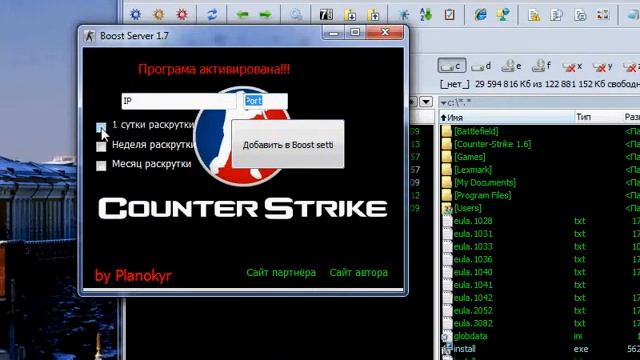Select the [Games] folder
The width and height of the screenshot is (640, 360).
(x=469, y=157)
